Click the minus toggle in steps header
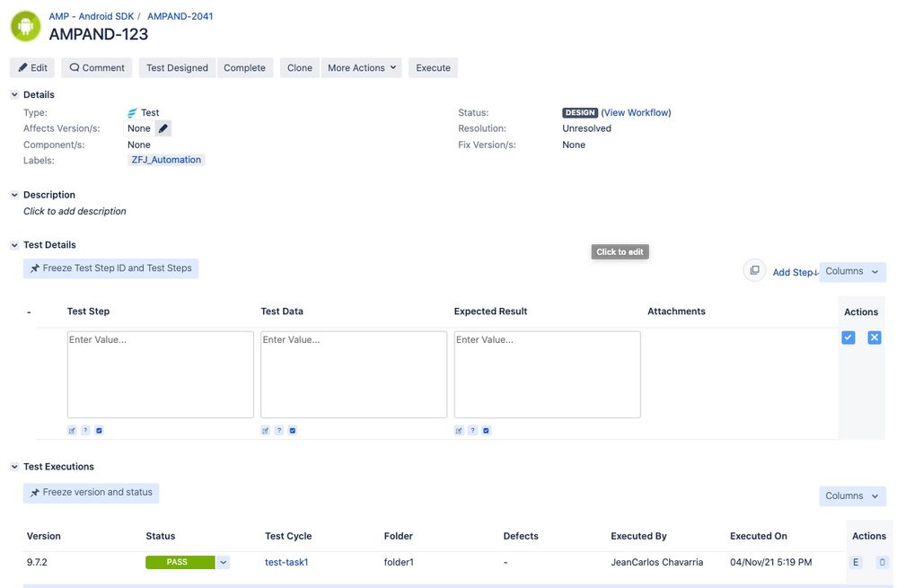 click(x=29, y=312)
